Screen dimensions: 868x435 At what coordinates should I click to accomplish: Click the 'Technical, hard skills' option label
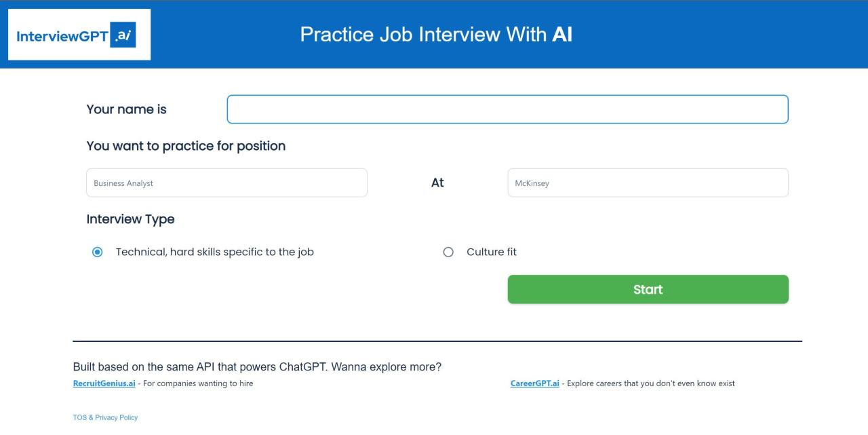214,252
